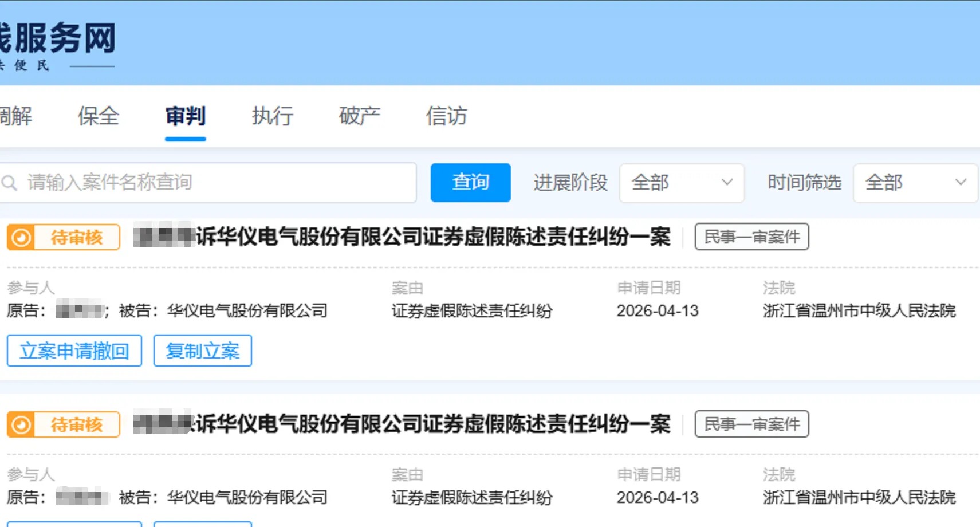This screenshot has width=980, height=527.
Task: Click the case name search input field
Action: tap(208, 183)
